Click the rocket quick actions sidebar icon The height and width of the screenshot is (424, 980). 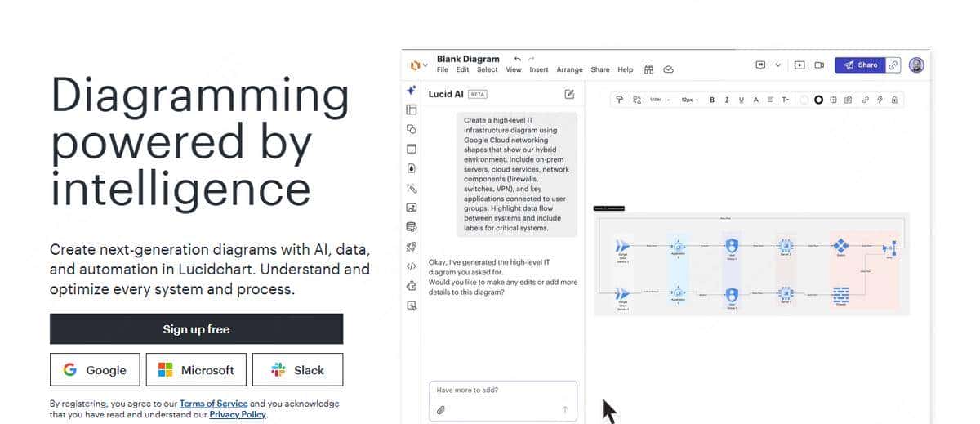click(412, 247)
